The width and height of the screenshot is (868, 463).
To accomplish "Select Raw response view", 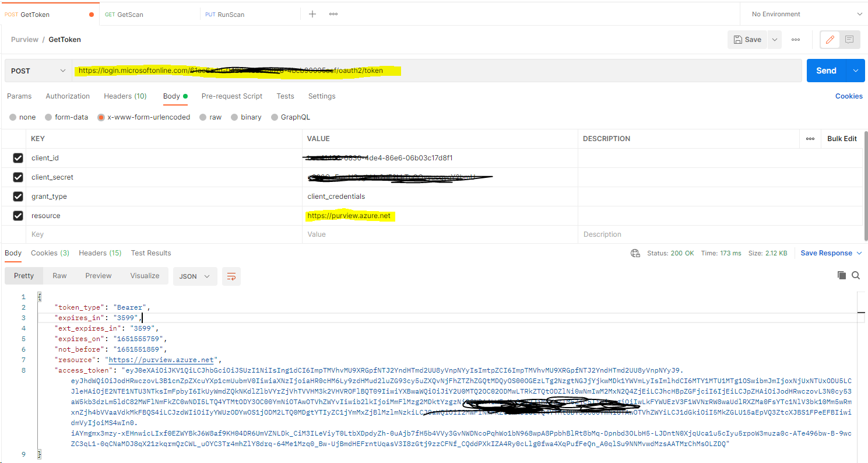I will tap(59, 276).
